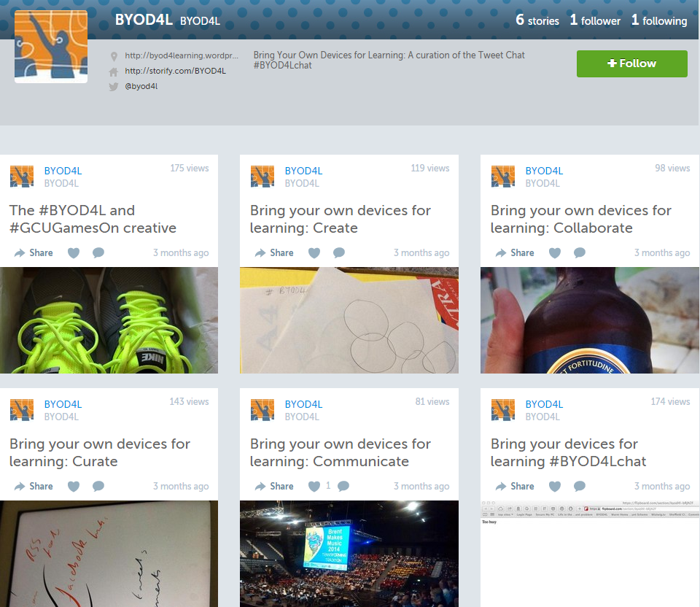Click comment icon on BYOD4Lchat story
This screenshot has height=607, width=700.
[x=580, y=487]
